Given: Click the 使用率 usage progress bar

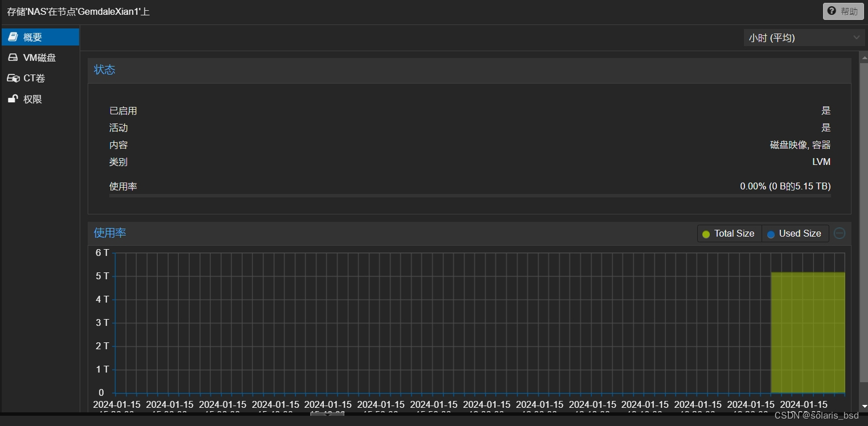Looking at the screenshot, I should click(470, 196).
